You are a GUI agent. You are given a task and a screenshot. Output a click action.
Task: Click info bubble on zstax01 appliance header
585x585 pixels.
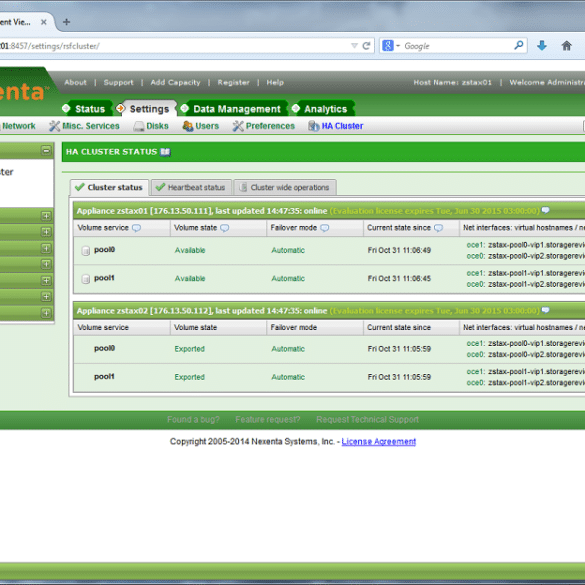[545, 210]
